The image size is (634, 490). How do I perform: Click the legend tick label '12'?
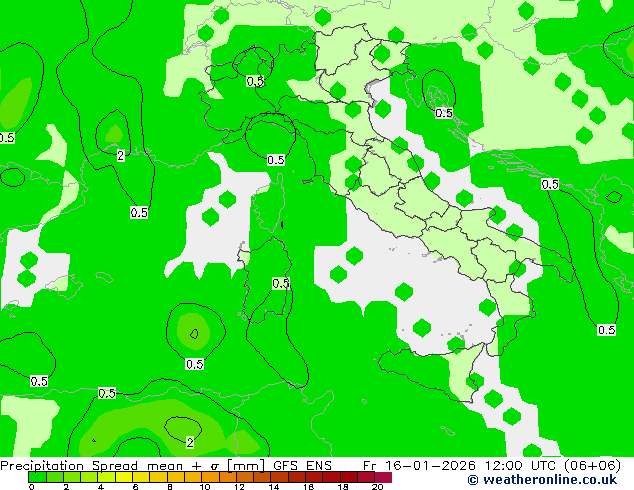point(239,487)
